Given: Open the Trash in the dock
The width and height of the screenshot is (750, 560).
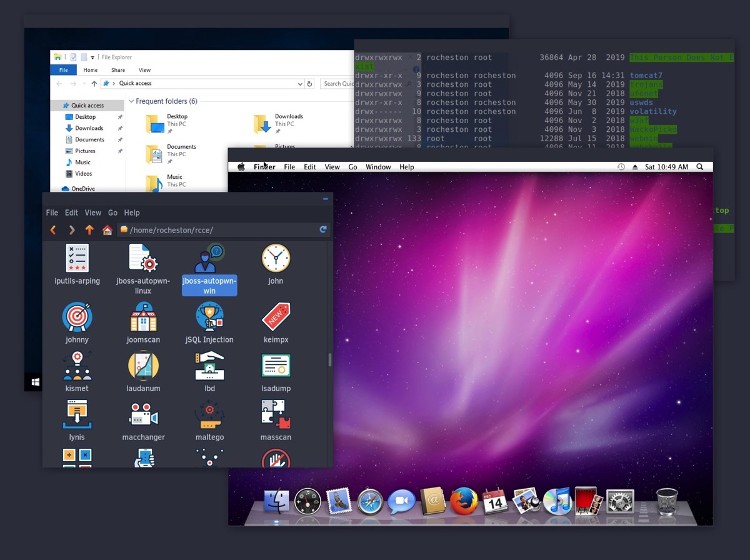Looking at the screenshot, I should [667, 501].
